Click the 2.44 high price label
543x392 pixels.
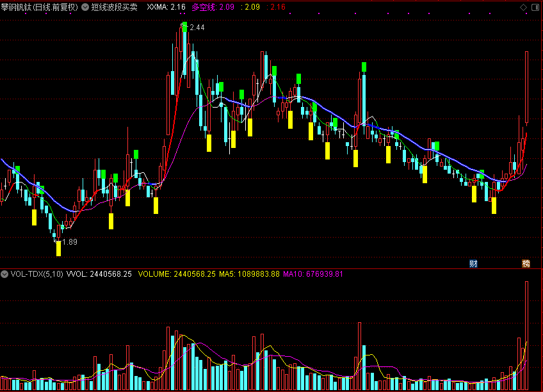[x=197, y=28]
